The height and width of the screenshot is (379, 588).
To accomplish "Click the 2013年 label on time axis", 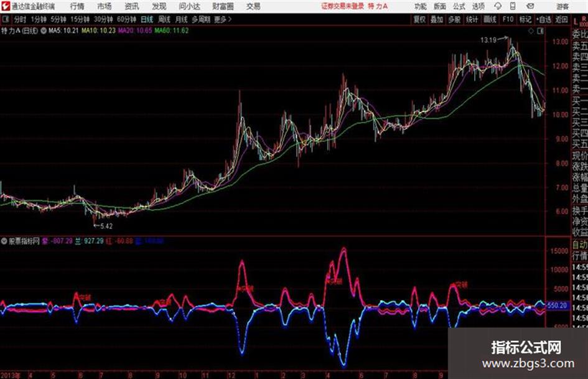I will click(x=10, y=375).
